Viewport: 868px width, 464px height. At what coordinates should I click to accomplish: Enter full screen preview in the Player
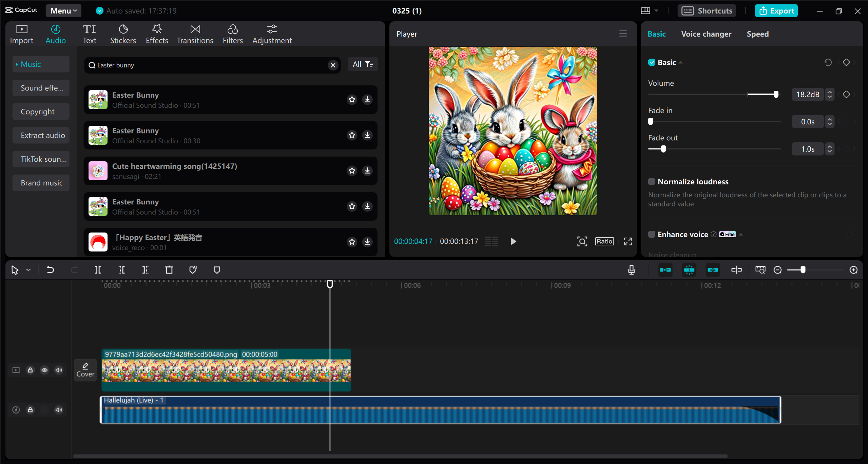[x=627, y=241]
